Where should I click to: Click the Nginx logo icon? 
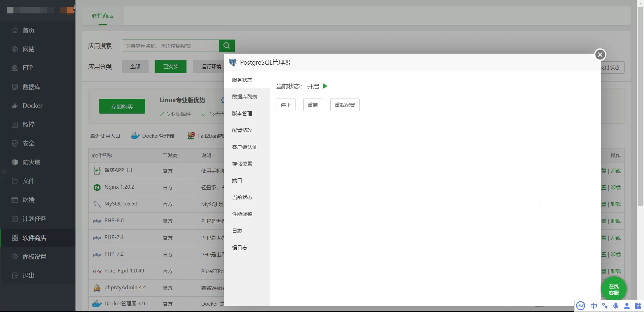97,187
